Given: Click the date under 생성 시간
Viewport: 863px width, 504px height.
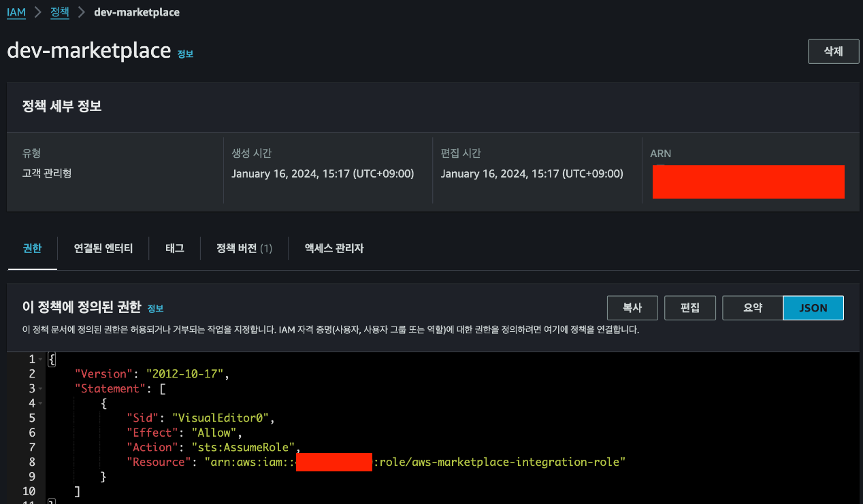Looking at the screenshot, I should click(x=323, y=173).
